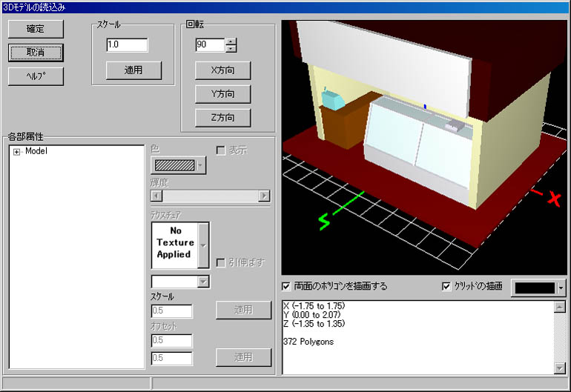This screenshot has width=571, height=392.
Task: Open the No Texture Applied texture dropdown
Action: pyautogui.click(x=203, y=245)
